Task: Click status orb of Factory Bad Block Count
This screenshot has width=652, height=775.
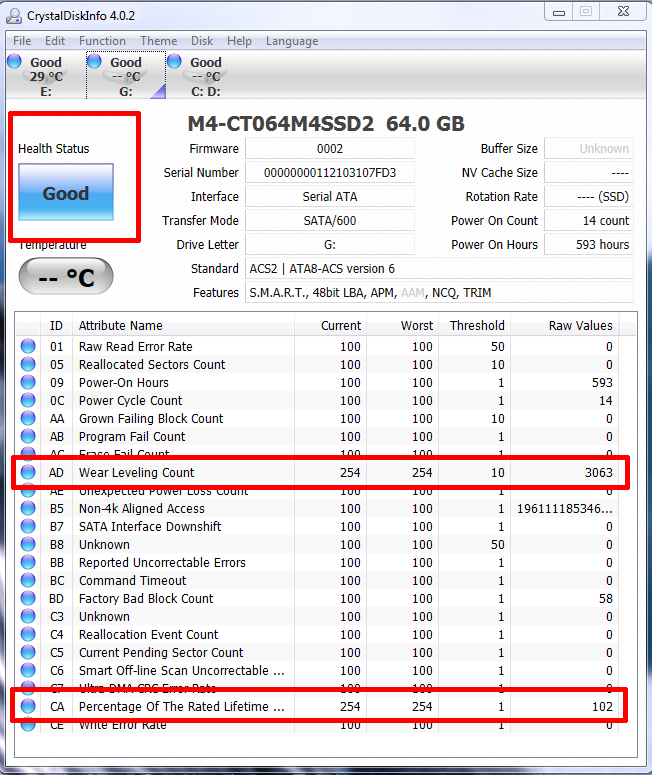Action: (28, 598)
